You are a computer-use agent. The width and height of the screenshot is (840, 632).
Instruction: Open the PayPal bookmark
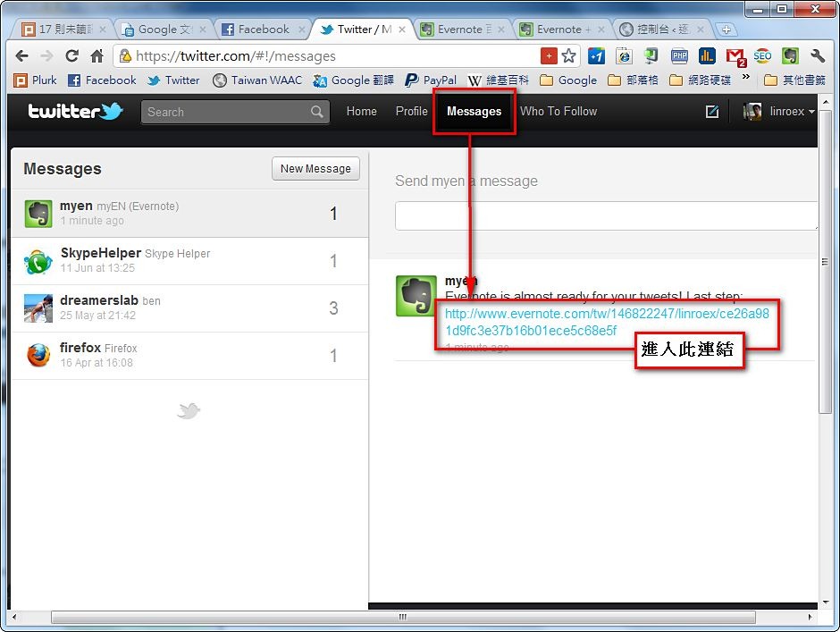coord(431,80)
